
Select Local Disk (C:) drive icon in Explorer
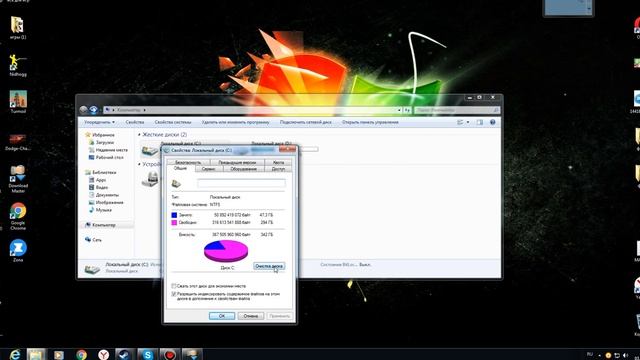point(149,150)
